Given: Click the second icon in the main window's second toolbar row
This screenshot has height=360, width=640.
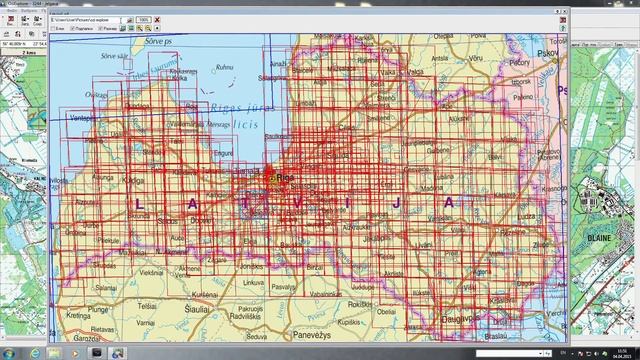Looking at the screenshot, I should pos(18,34).
